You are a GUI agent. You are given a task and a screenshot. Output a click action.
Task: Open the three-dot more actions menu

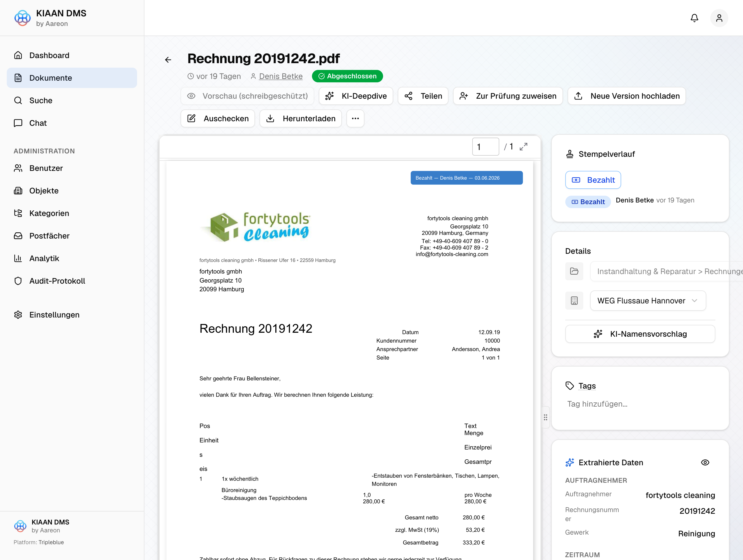[355, 118]
